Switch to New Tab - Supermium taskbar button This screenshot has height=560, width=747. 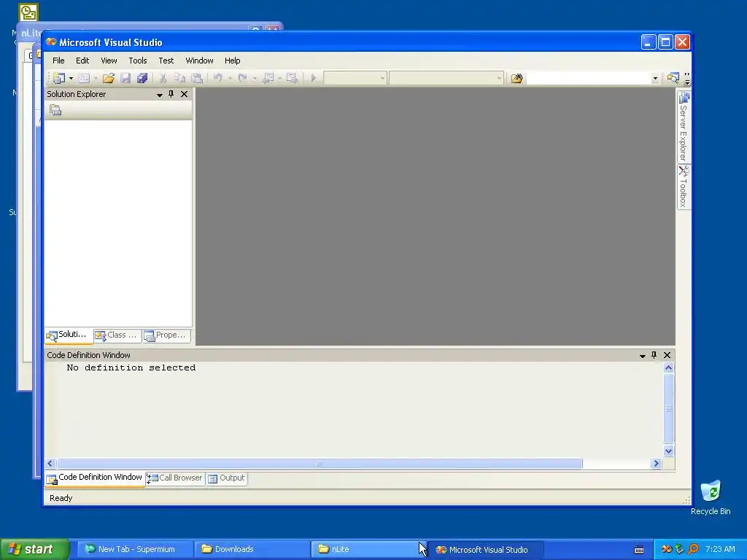click(x=135, y=550)
